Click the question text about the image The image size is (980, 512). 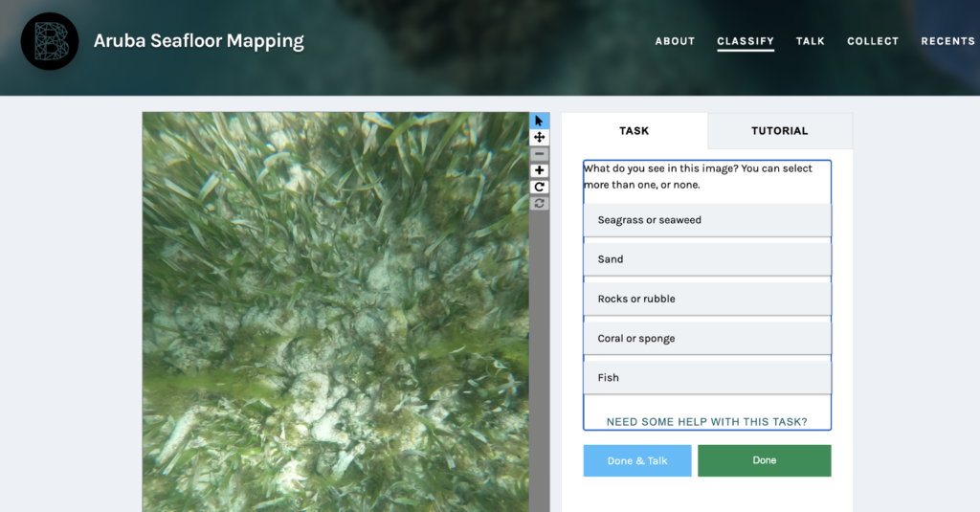coord(698,176)
